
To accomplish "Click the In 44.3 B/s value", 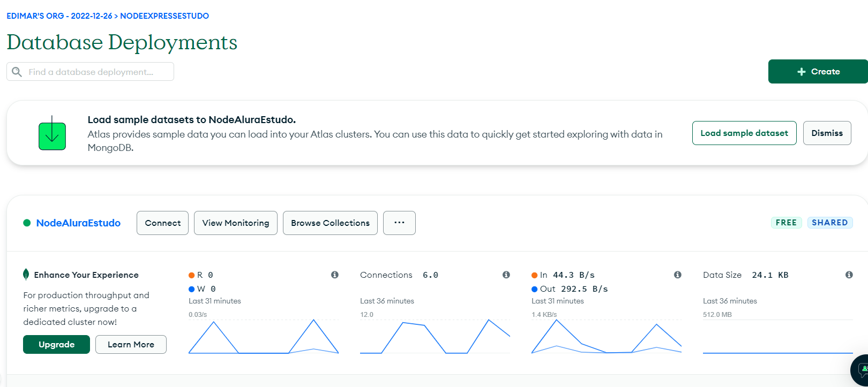I will pyautogui.click(x=574, y=275).
